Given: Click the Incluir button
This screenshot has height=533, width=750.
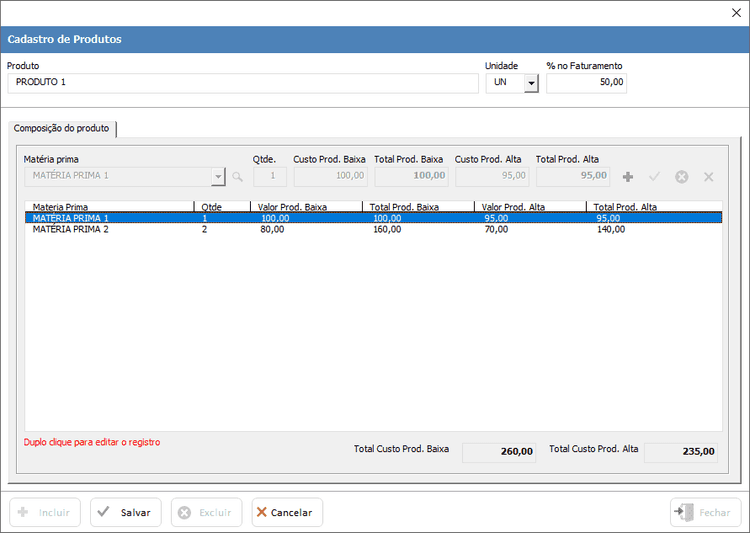Looking at the screenshot, I should click(x=45, y=512).
